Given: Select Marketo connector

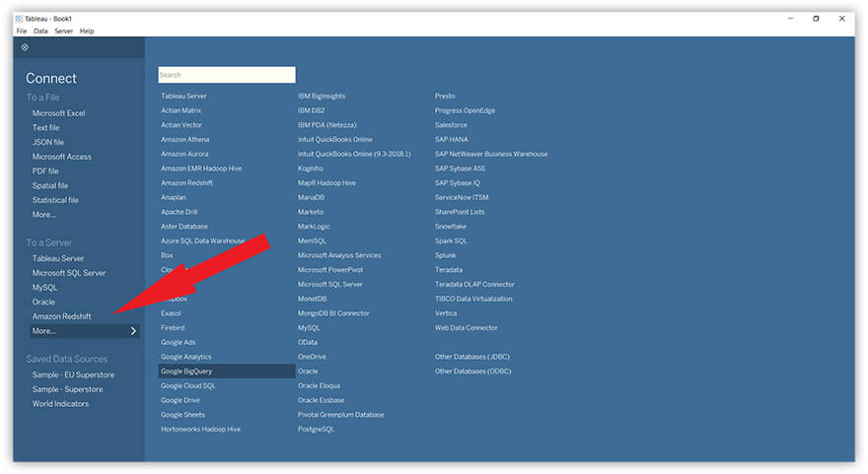Looking at the screenshot, I should pos(311,212).
